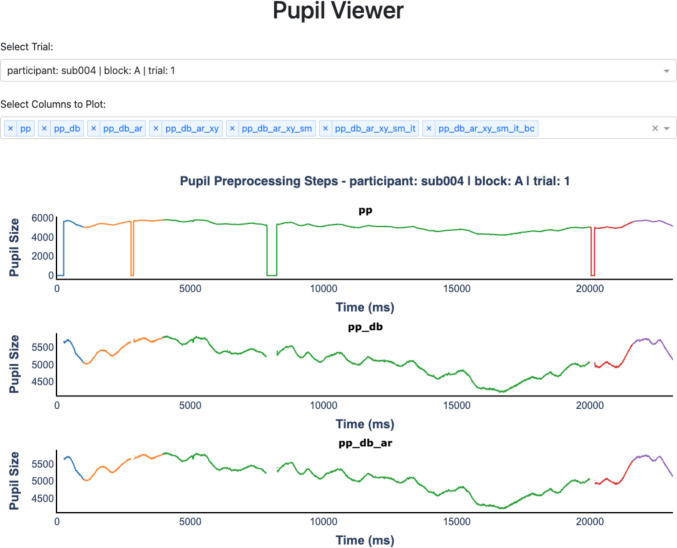Remove the pp_db_ar_xy_sm_it column tag
677x548 pixels.
click(325, 128)
